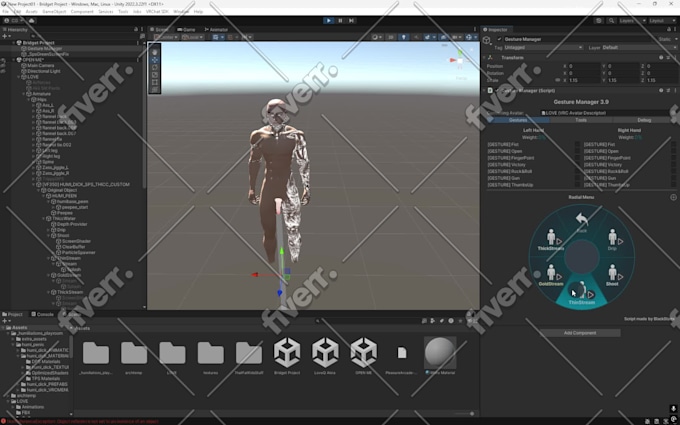
Task: Open the undo history icon
Action: [x=599, y=20]
